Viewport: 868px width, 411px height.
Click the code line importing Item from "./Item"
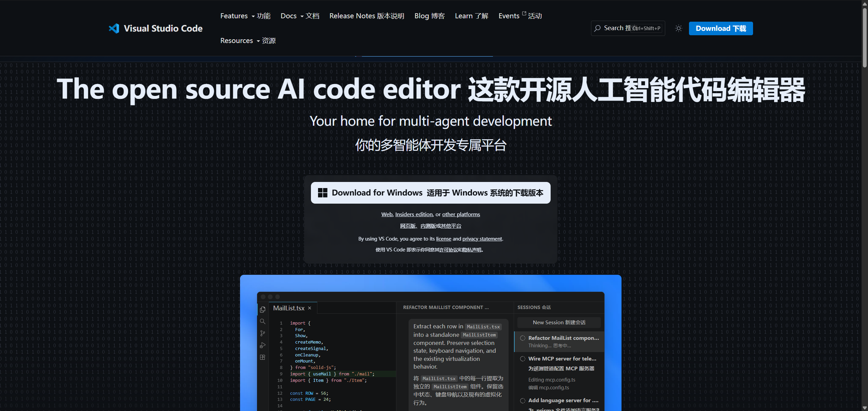click(x=328, y=381)
